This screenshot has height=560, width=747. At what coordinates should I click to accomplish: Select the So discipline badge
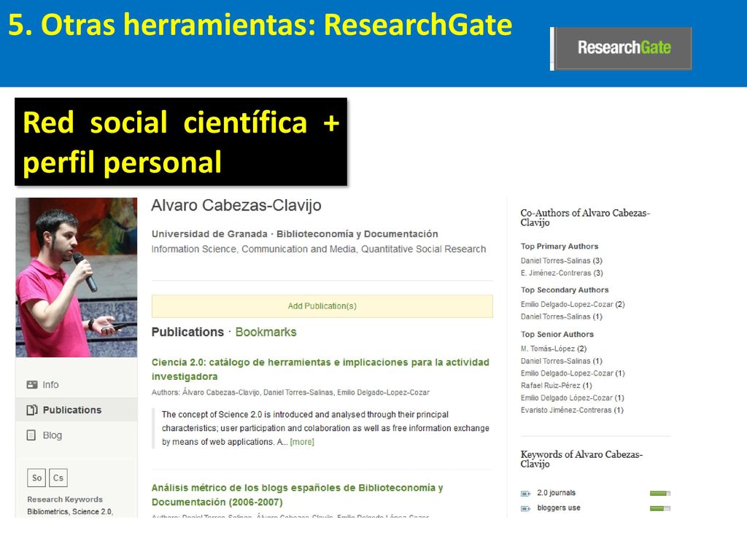(x=36, y=478)
